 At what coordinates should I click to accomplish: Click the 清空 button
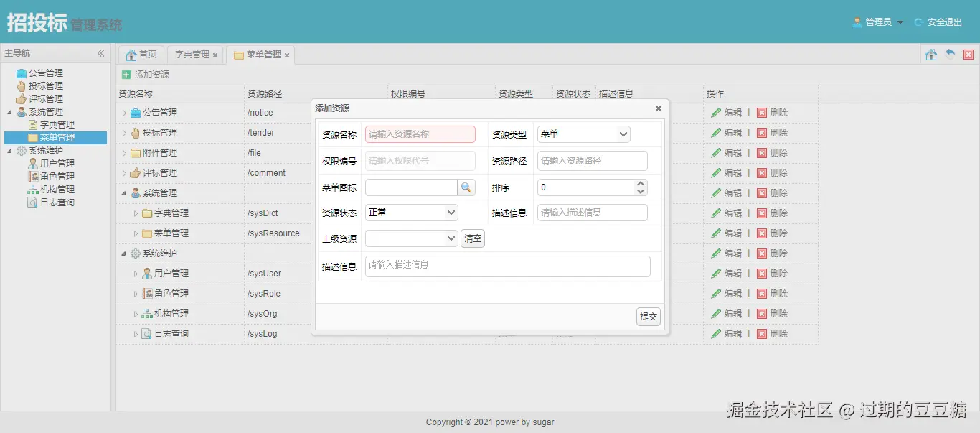click(473, 238)
